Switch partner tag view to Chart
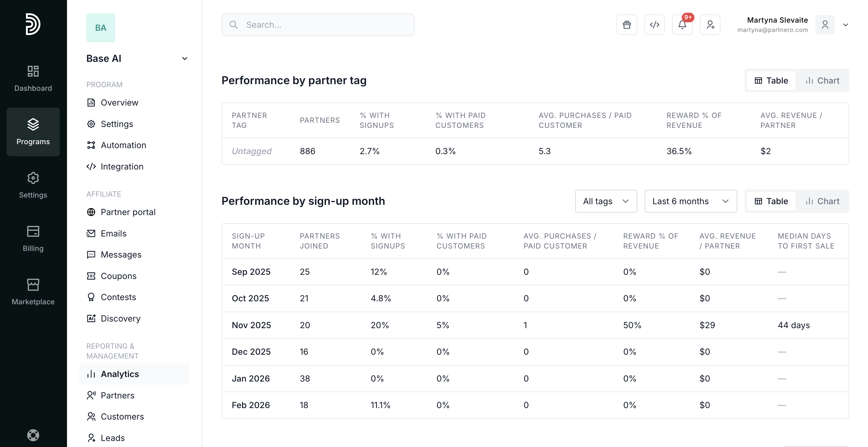Screen dimensions: 868x447 [x=822, y=81]
